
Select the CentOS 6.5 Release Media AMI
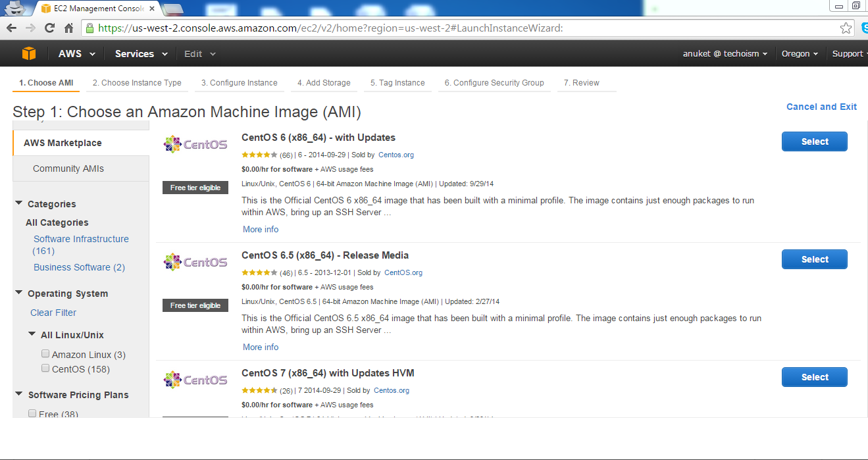point(815,259)
